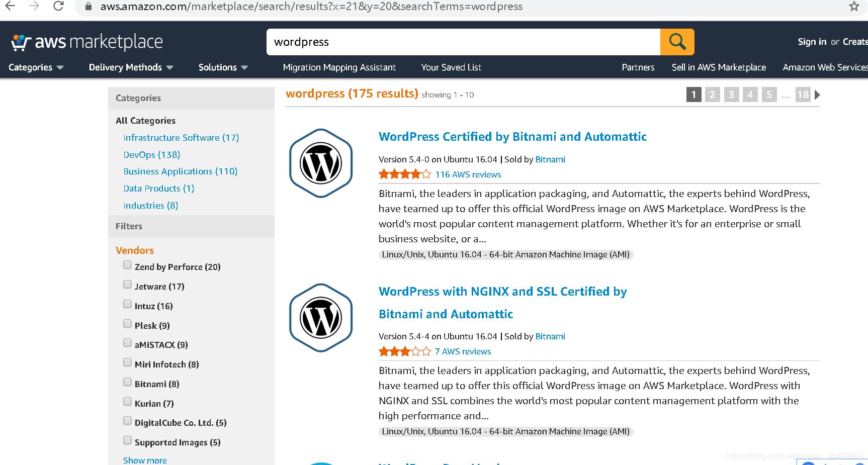The height and width of the screenshot is (465, 868).
Task: Go back with browser back arrow
Action: [10, 6]
